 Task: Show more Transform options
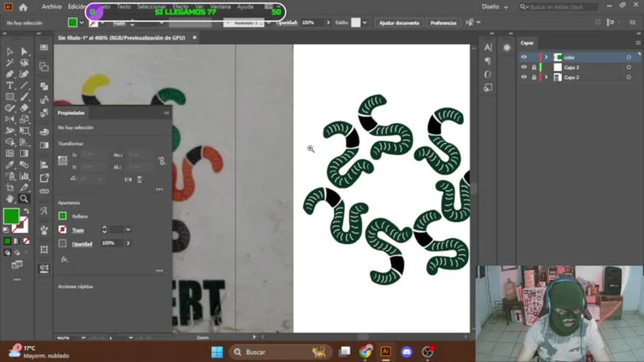tap(159, 190)
